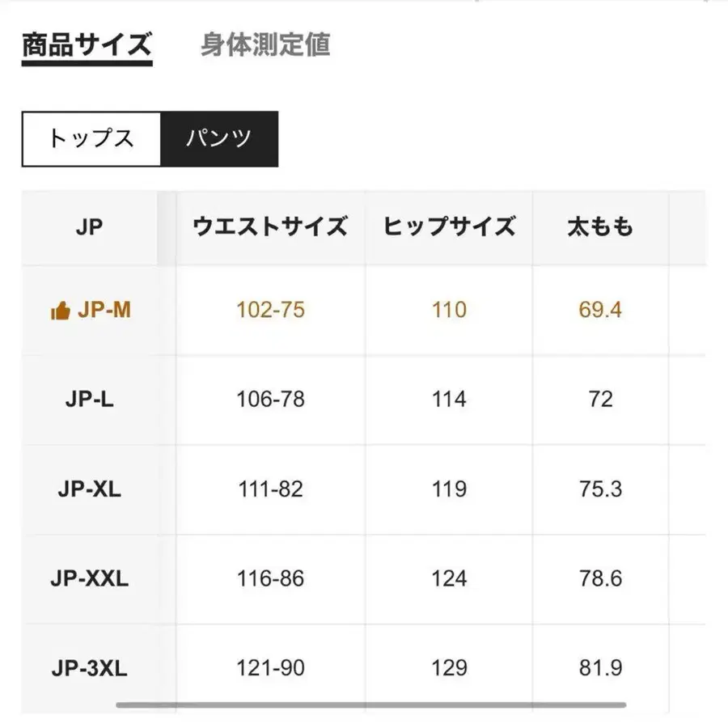
Task: Click the waist value 121-90 for JP-3XL
Action: pos(270,668)
